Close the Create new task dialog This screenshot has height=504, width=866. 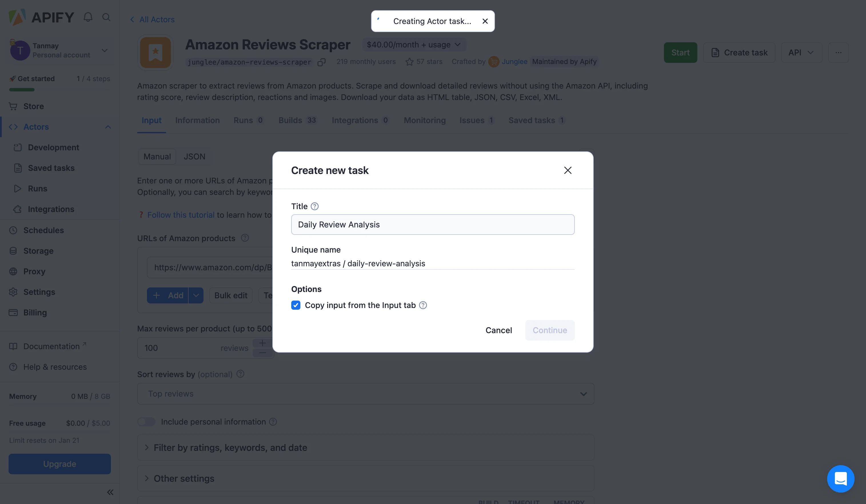(567, 170)
